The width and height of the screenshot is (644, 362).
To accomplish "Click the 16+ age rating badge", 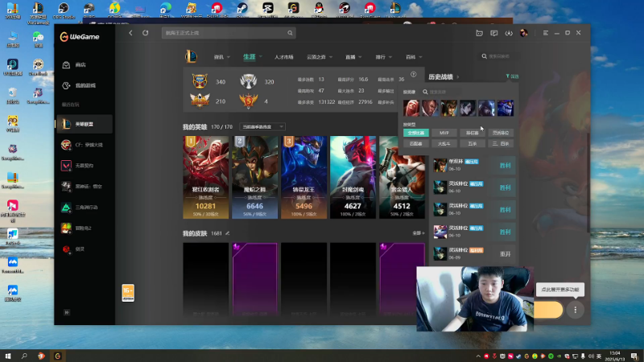I will pos(128,293).
